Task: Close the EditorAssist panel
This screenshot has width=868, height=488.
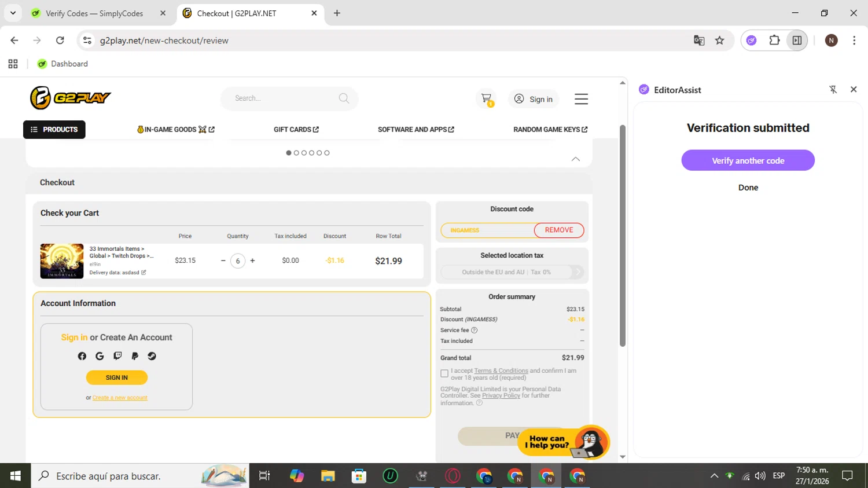Action: [x=854, y=90]
